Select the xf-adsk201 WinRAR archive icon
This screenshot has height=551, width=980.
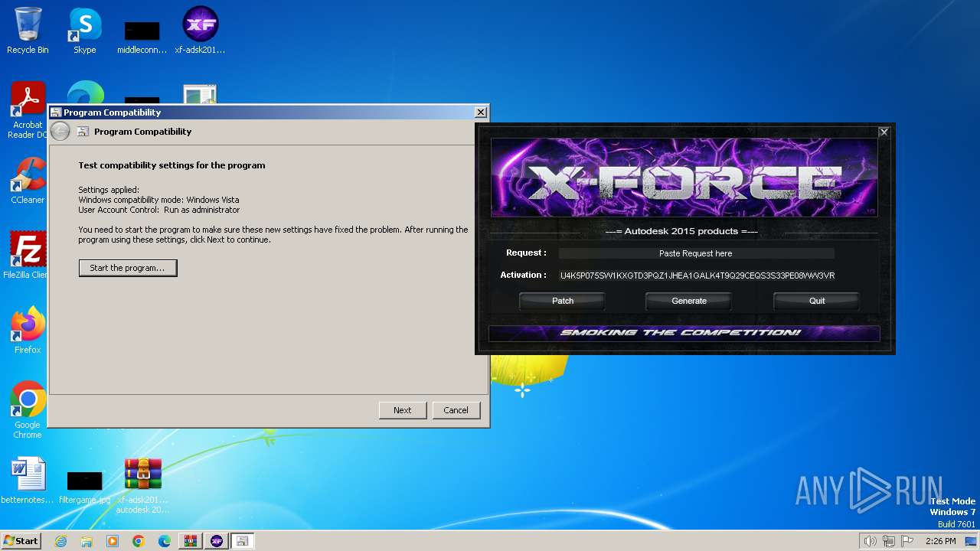click(143, 485)
